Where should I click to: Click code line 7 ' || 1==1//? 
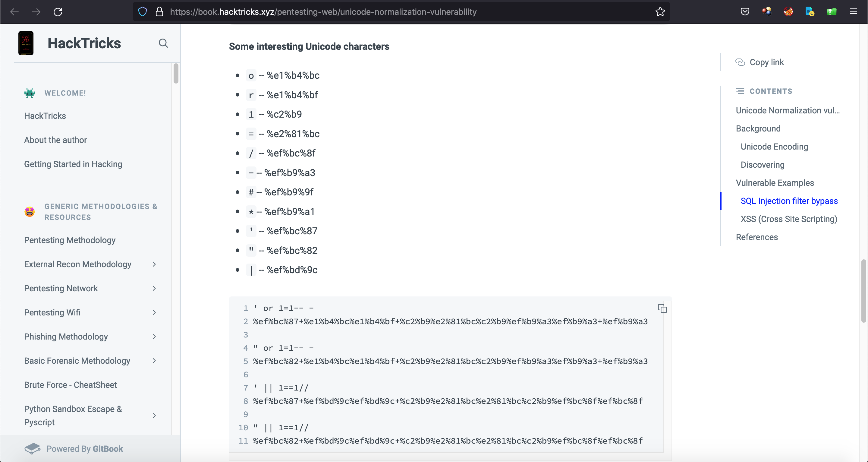tap(281, 388)
